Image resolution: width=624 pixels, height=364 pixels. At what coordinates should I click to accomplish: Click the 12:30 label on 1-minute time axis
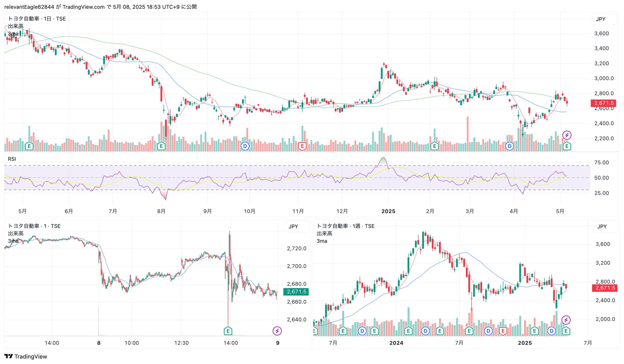click(x=182, y=343)
